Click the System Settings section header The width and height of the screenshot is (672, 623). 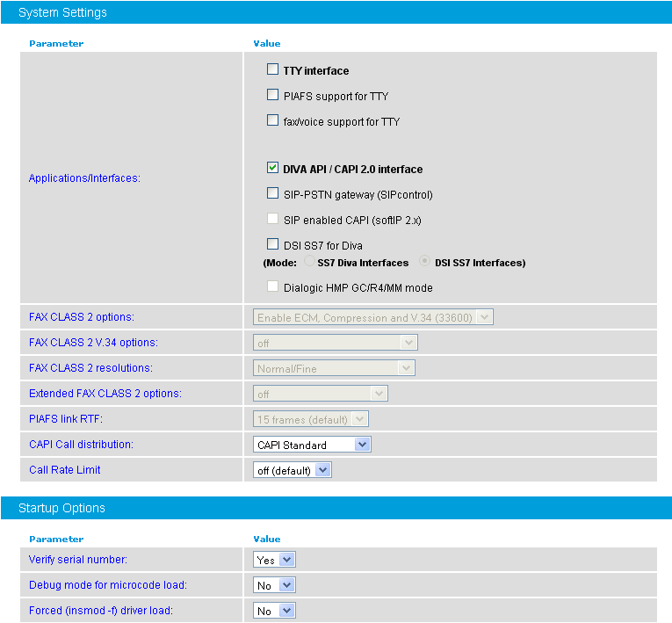click(62, 12)
